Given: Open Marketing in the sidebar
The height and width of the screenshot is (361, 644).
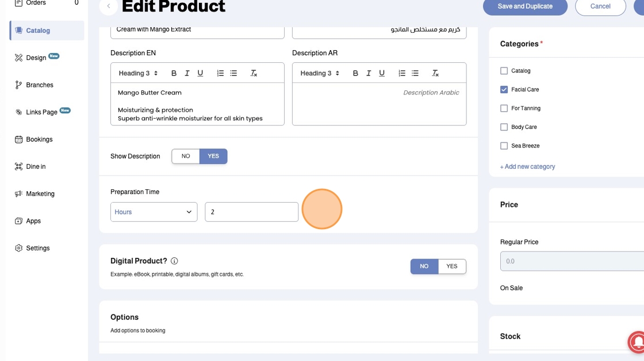Looking at the screenshot, I should click(x=40, y=194).
